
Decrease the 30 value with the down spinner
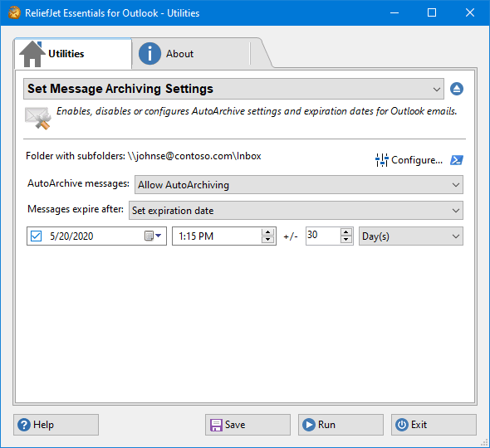pos(346,240)
